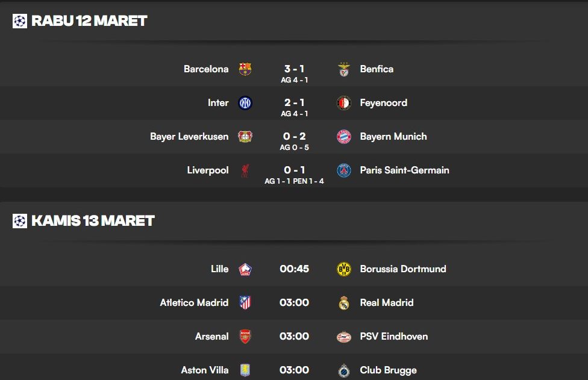The height and width of the screenshot is (380, 588).
Task: Select the Lille club logo
Action: tap(245, 269)
